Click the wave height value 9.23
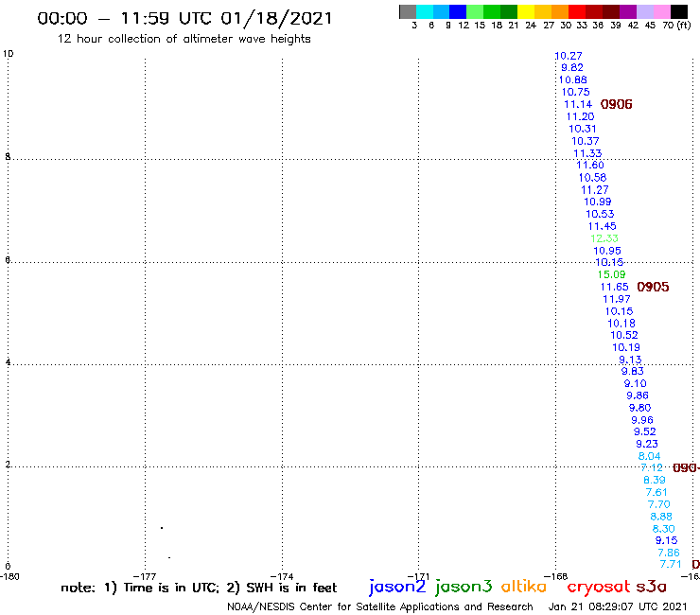The width and height of the screenshot is (700, 615). point(647,444)
